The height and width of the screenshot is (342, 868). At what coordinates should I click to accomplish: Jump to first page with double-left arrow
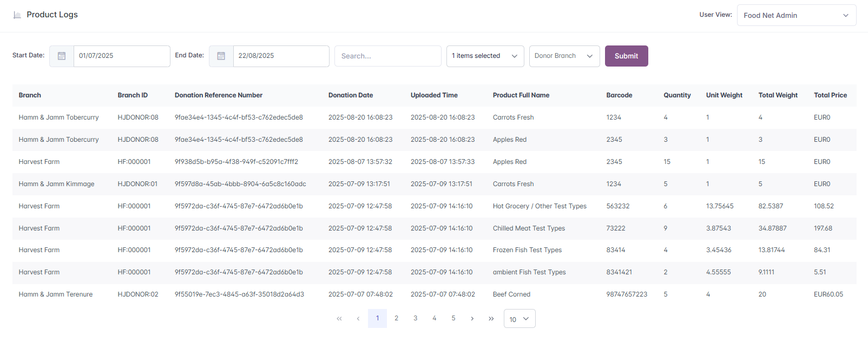pos(339,319)
